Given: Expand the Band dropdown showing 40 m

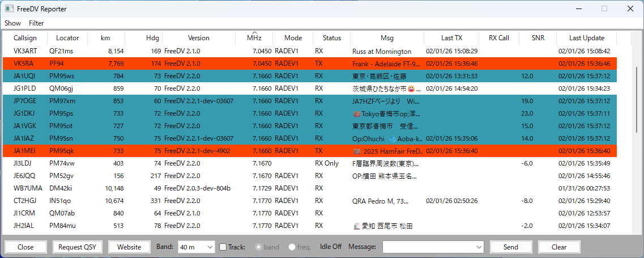Looking at the screenshot, I should [197, 247].
